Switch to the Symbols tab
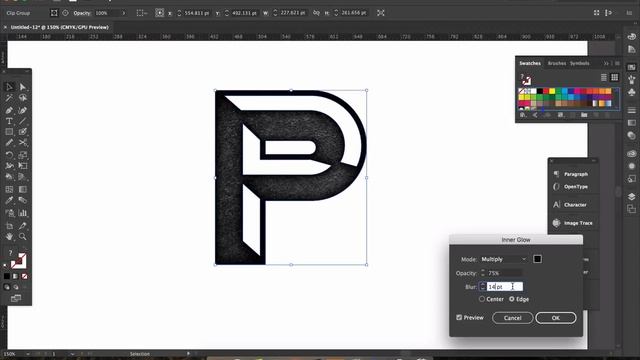Viewport: 640px width, 360px height. 579,63
